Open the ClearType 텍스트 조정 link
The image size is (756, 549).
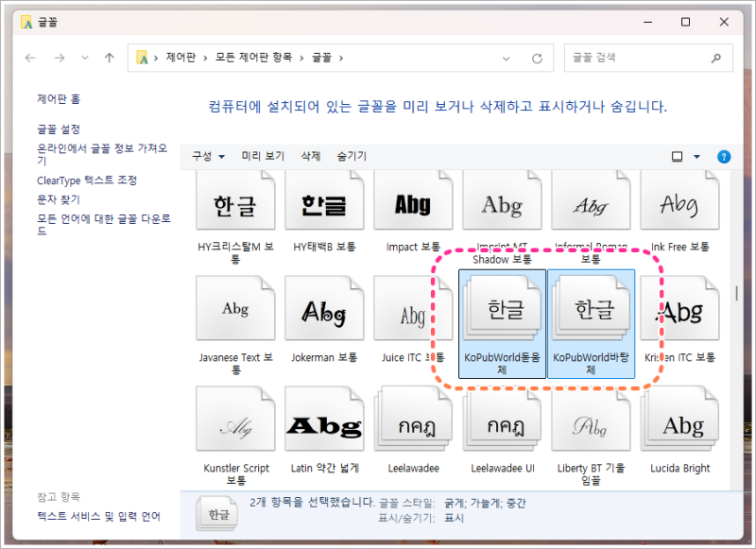click(x=87, y=180)
